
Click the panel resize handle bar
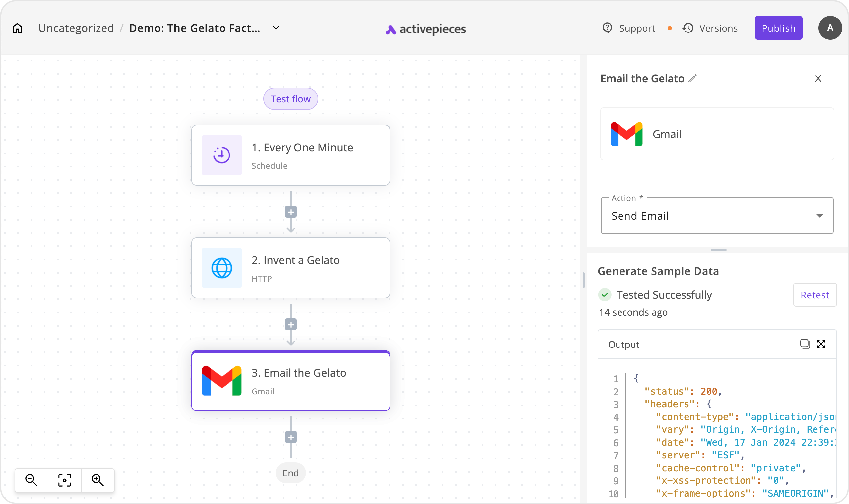[x=718, y=250]
